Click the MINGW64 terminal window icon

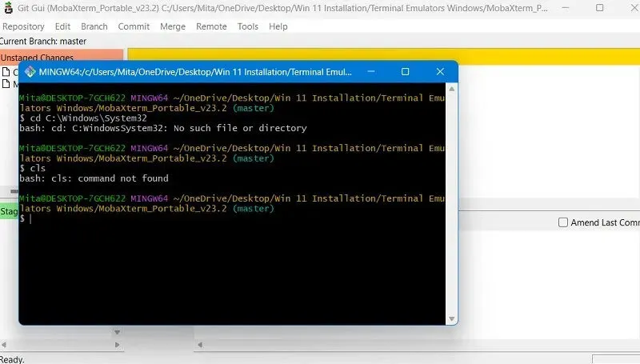pyautogui.click(x=30, y=72)
